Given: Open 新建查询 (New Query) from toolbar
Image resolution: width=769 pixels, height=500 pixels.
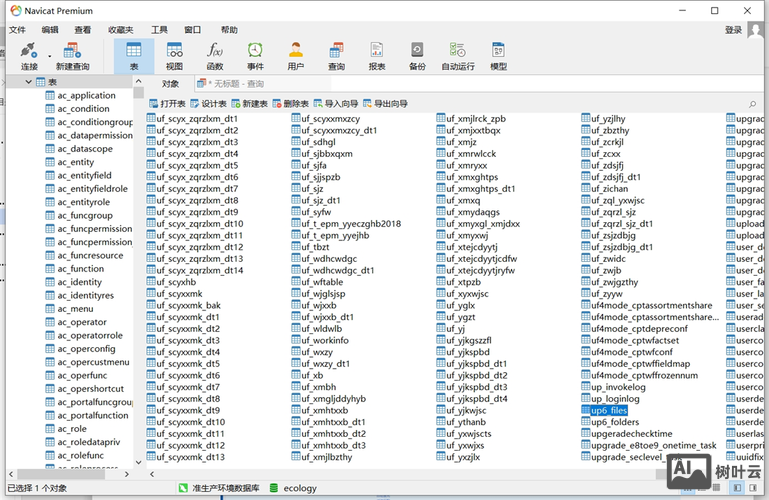Looking at the screenshot, I should click(72, 51).
